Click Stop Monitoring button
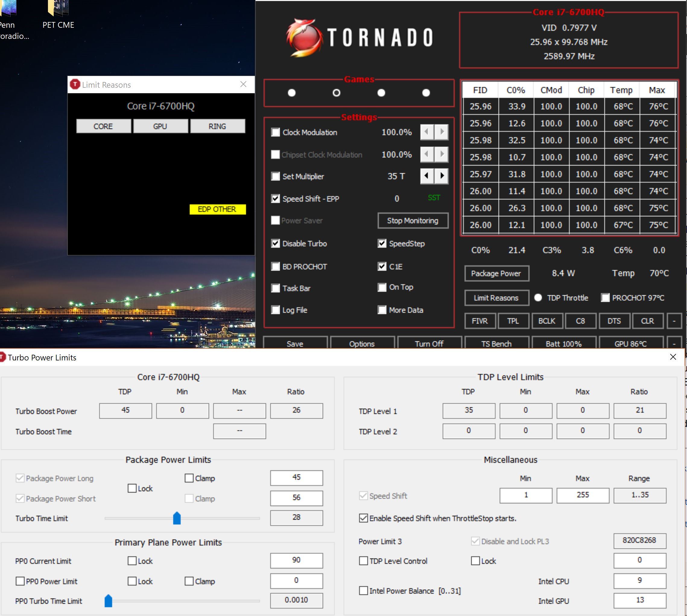 [413, 221]
